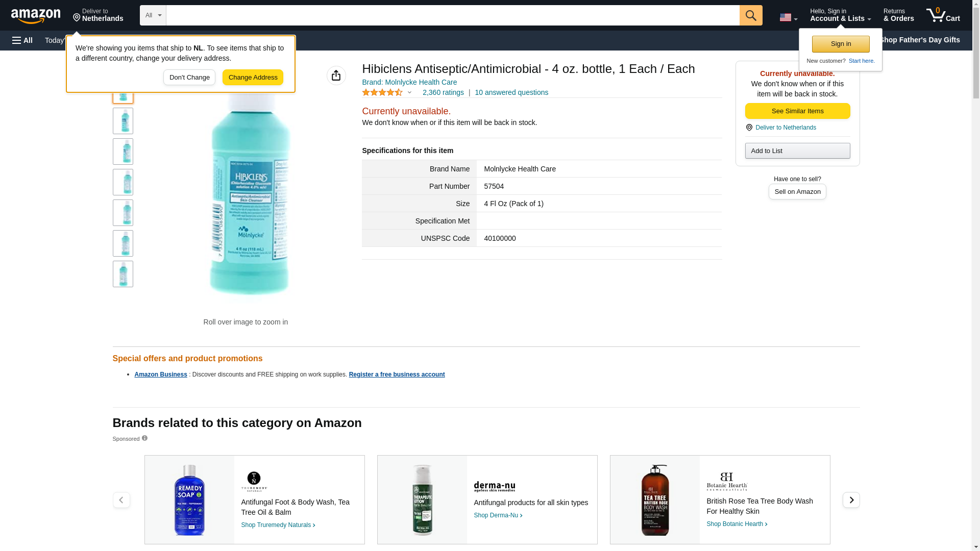Open Returns & Orders page
This screenshot has height=551, width=980.
click(x=898, y=15)
